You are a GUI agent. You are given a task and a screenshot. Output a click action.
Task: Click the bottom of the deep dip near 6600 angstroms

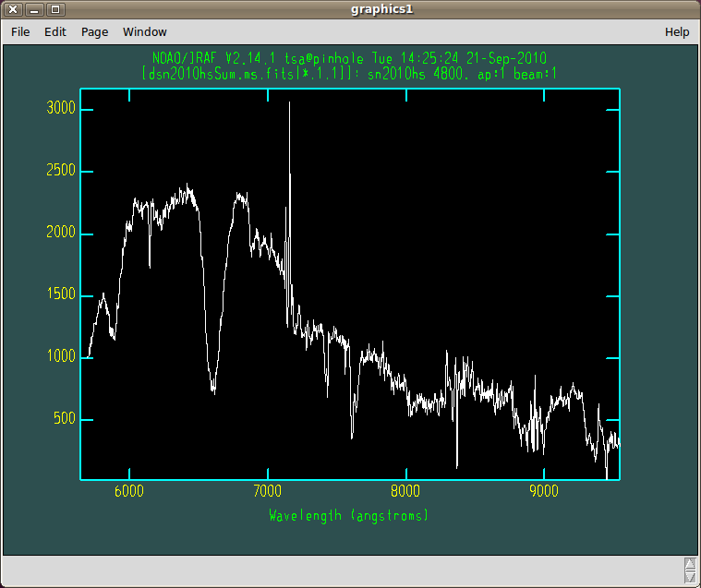click(x=213, y=390)
